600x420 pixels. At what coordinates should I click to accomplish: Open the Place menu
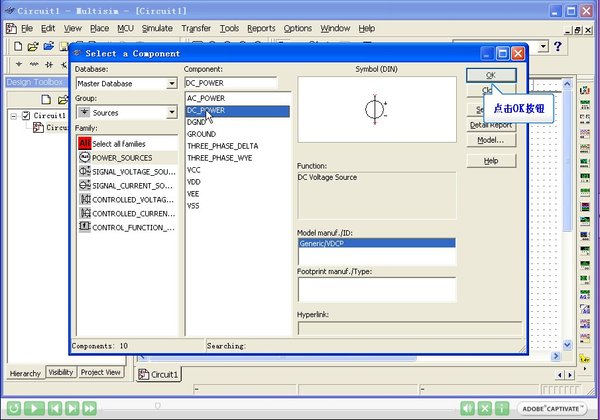pyautogui.click(x=99, y=28)
